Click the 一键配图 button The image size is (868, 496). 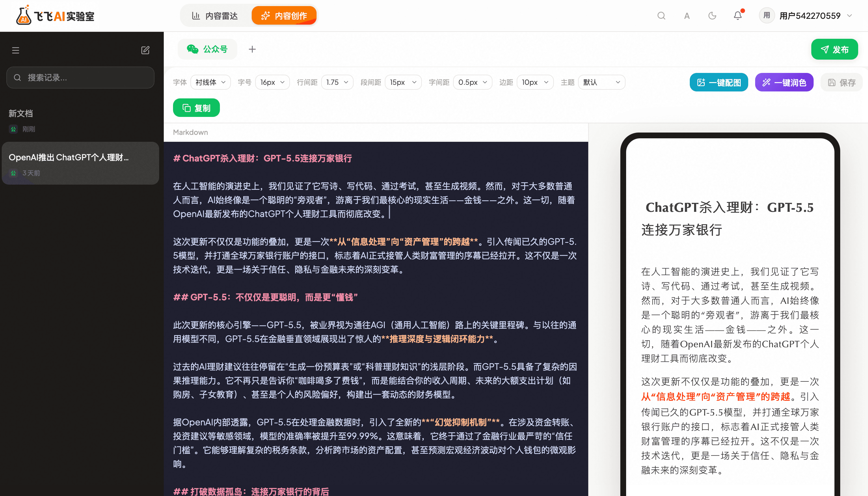pyautogui.click(x=719, y=82)
